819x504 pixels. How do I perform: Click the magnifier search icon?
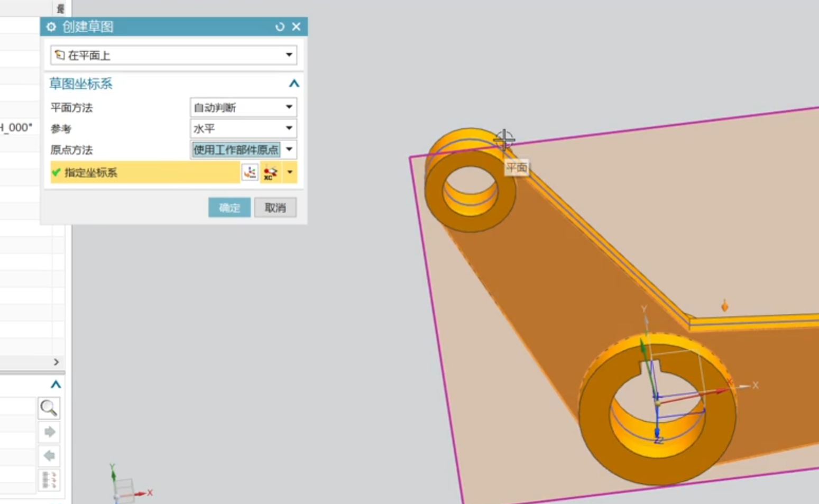coord(49,407)
